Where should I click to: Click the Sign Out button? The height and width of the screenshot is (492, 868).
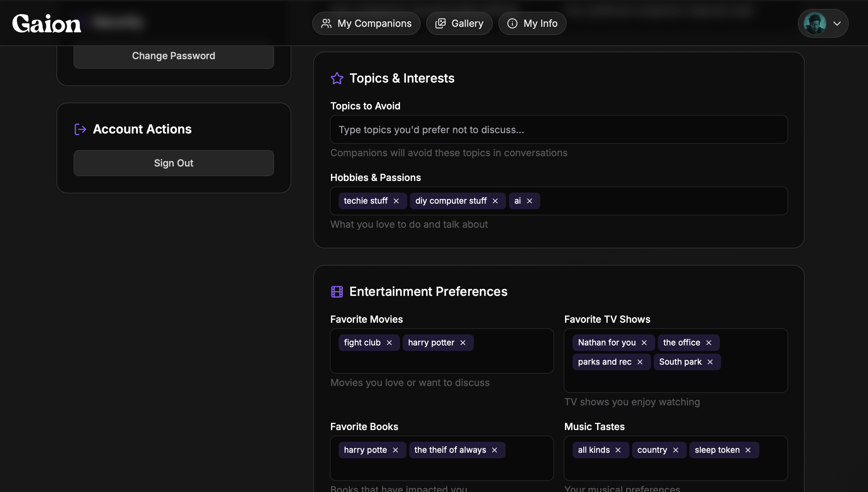[x=174, y=163]
